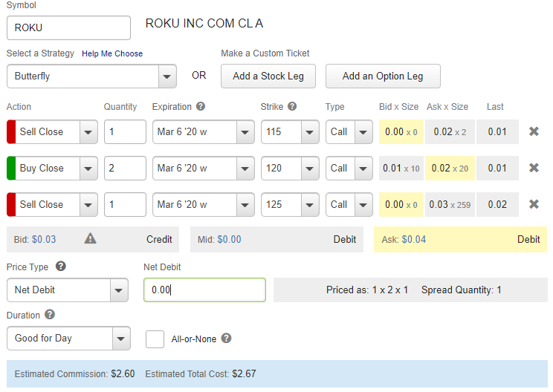The image size is (553, 392).
Task: Click last price 0.01 in 120 row
Action: pyautogui.click(x=497, y=168)
